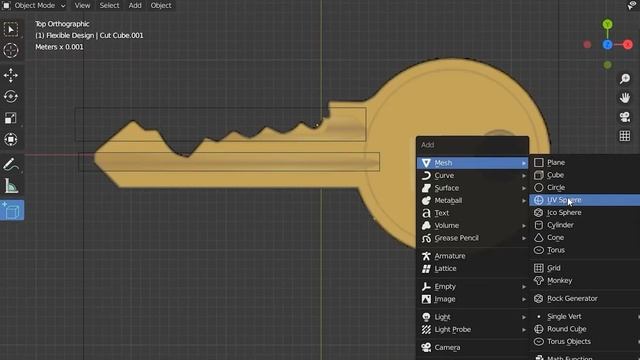Add a Cone mesh
Image resolution: width=640 pixels, height=360 pixels.
pyautogui.click(x=584, y=238)
